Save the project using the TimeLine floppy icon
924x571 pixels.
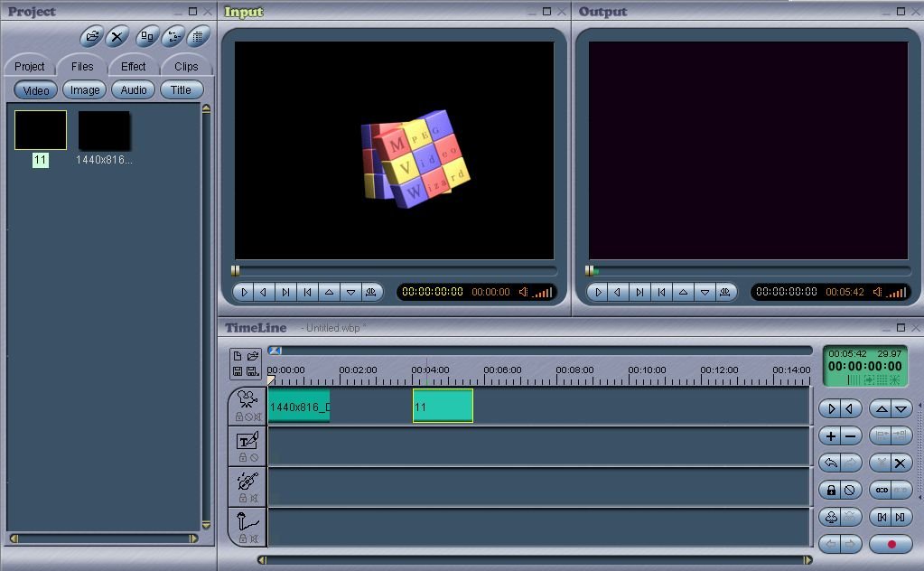coord(238,371)
